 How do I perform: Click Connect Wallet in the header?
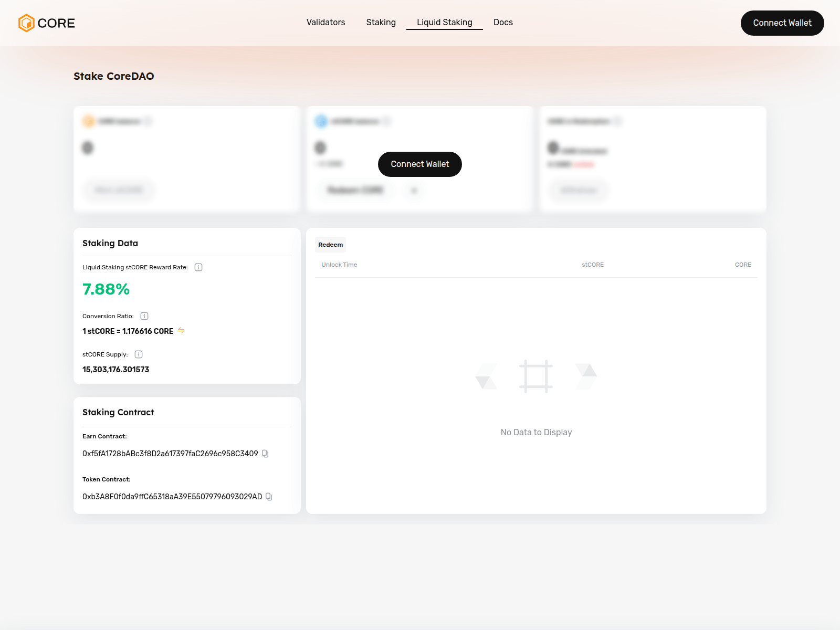[782, 23]
